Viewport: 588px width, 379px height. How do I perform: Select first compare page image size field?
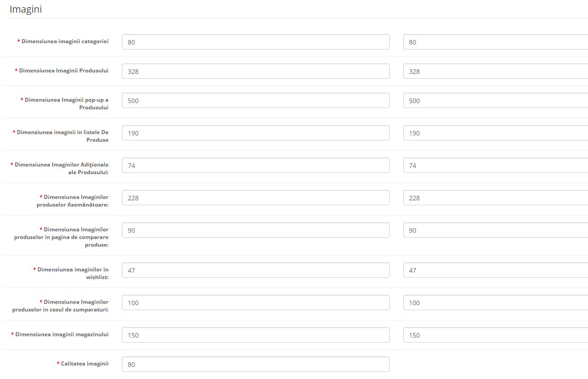click(255, 230)
